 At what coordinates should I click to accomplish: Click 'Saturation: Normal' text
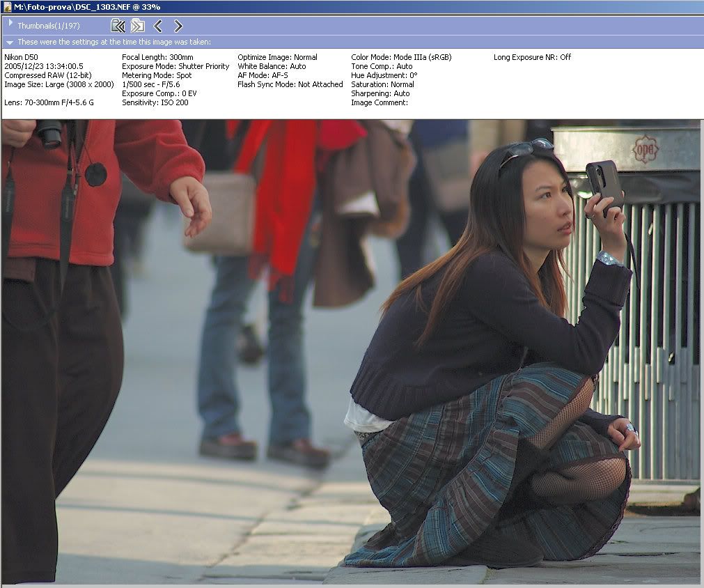point(382,84)
